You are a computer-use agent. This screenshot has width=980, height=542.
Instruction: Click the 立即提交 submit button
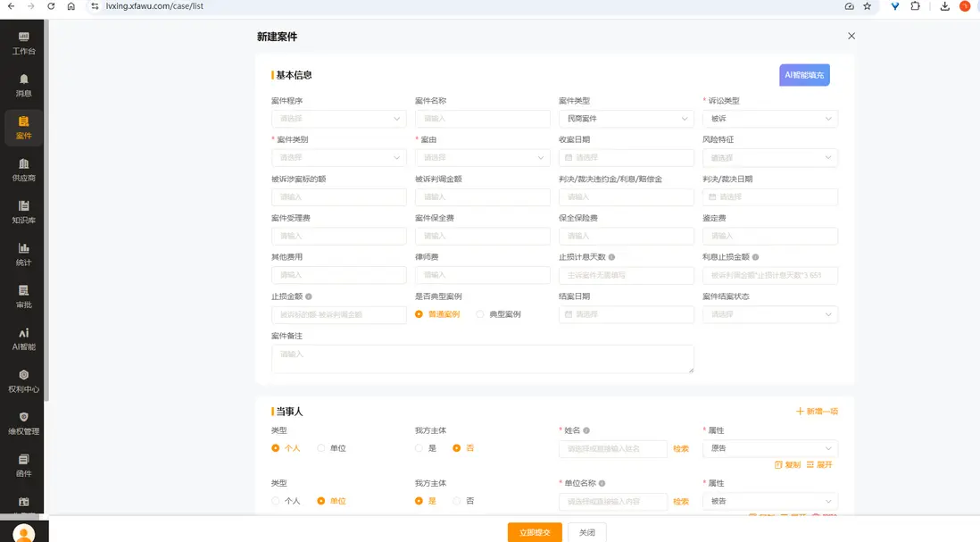[x=535, y=532]
